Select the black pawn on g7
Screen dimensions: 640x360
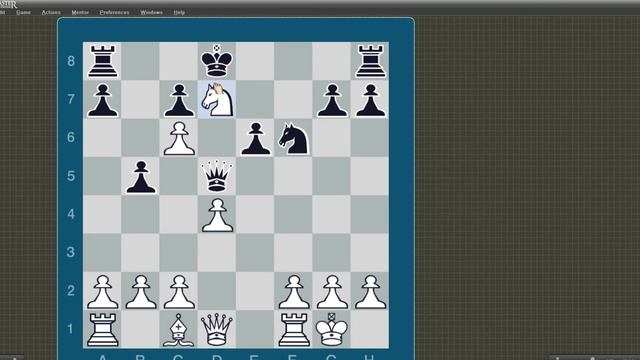[332, 100]
